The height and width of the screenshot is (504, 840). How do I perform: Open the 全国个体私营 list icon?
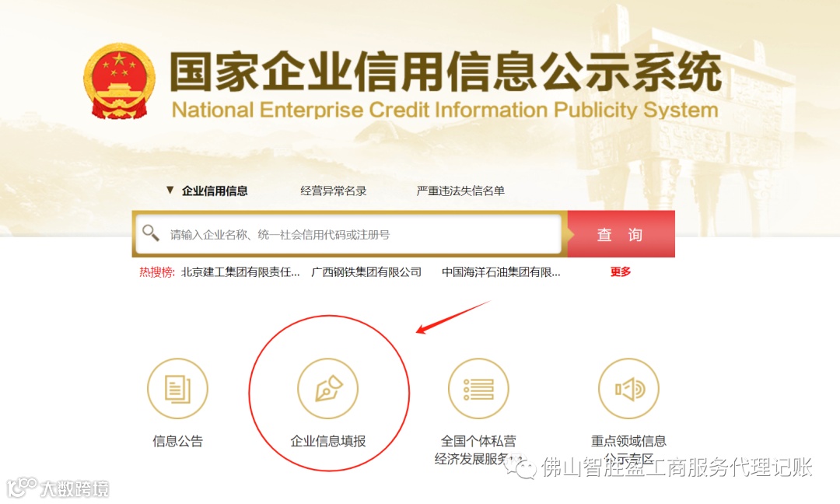click(478, 388)
